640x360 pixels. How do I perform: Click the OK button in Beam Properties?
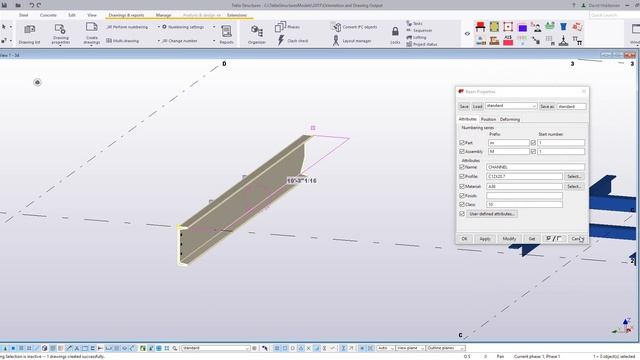(x=464, y=239)
